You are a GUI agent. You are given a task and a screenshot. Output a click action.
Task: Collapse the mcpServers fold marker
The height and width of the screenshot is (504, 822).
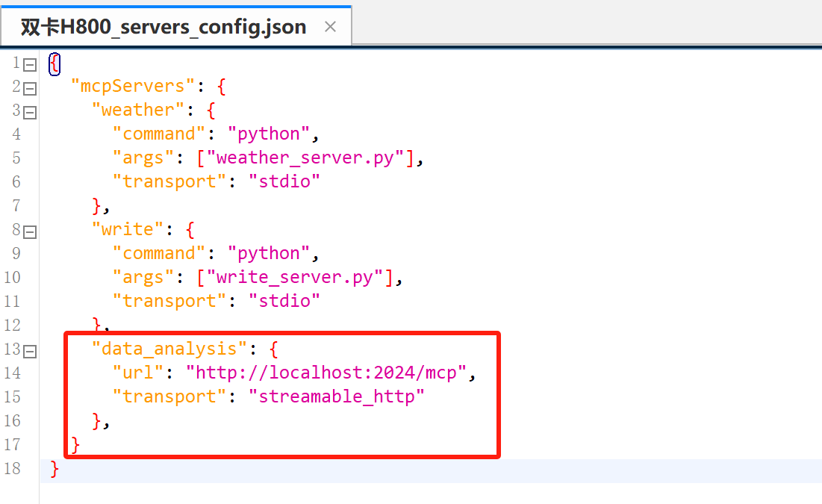[31, 88]
